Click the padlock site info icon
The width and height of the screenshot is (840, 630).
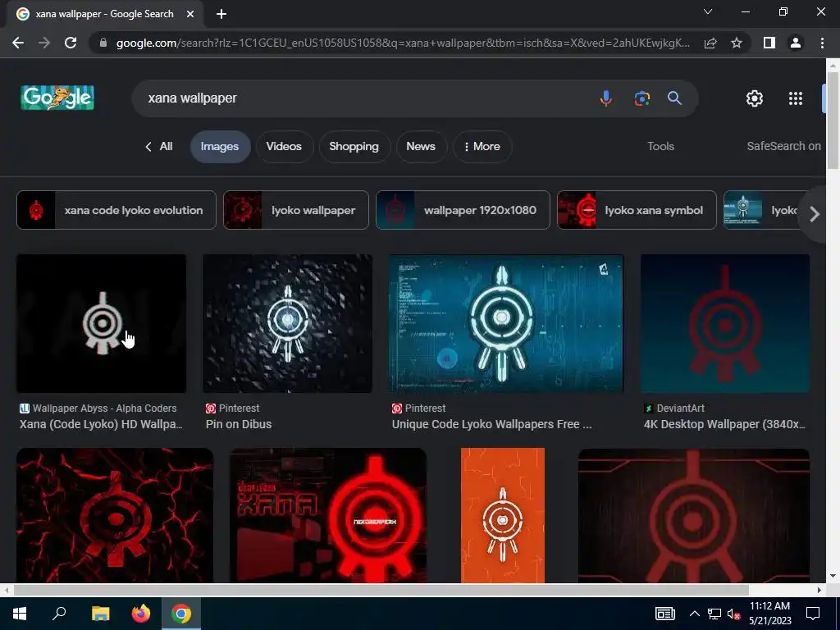103,43
